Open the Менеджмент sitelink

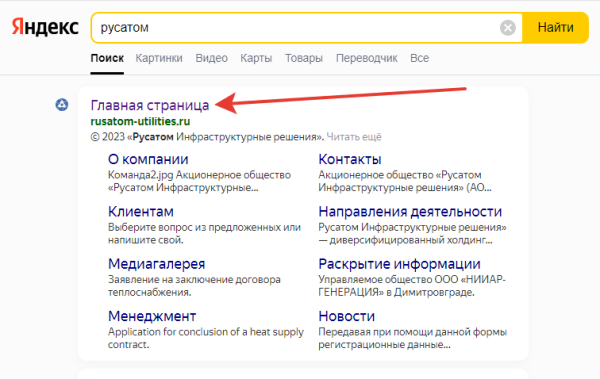click(x=152, y=316)
